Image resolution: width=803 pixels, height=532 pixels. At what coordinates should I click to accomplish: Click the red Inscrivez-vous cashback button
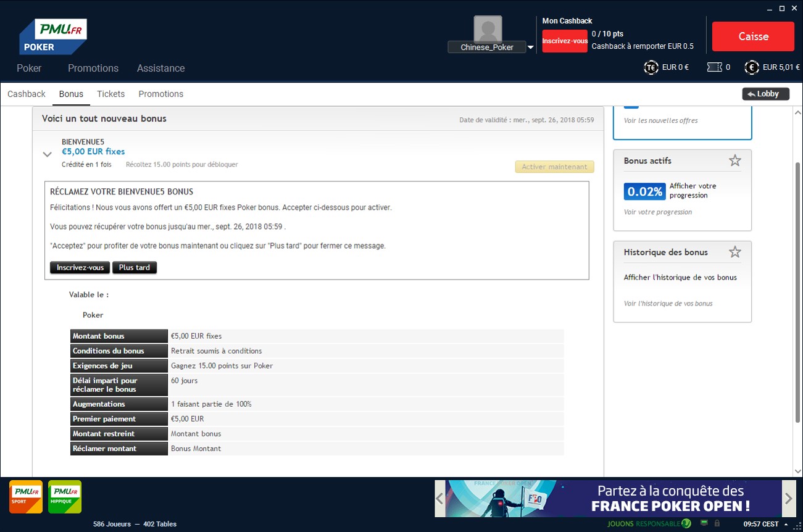(565, 41)
